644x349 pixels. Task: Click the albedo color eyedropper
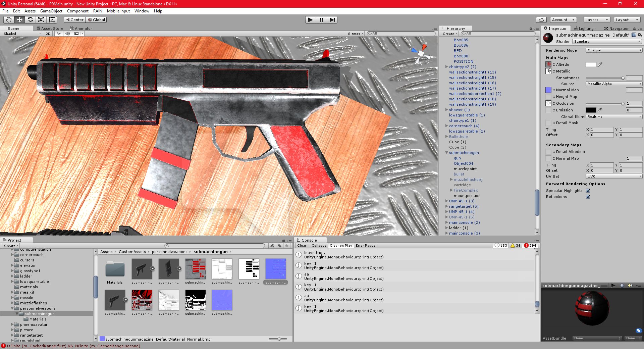[600, 64]
